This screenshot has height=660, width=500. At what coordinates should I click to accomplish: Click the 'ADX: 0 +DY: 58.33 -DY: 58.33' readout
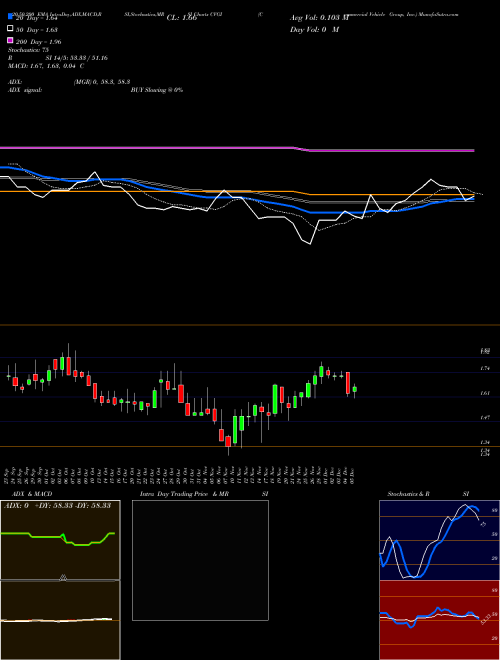click(x=57, y=505)
